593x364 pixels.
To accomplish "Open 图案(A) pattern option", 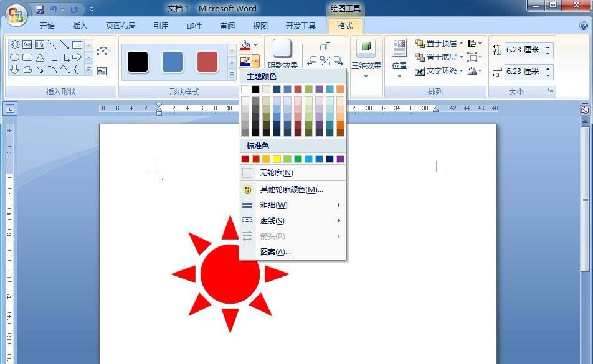I will coord(293,252).
